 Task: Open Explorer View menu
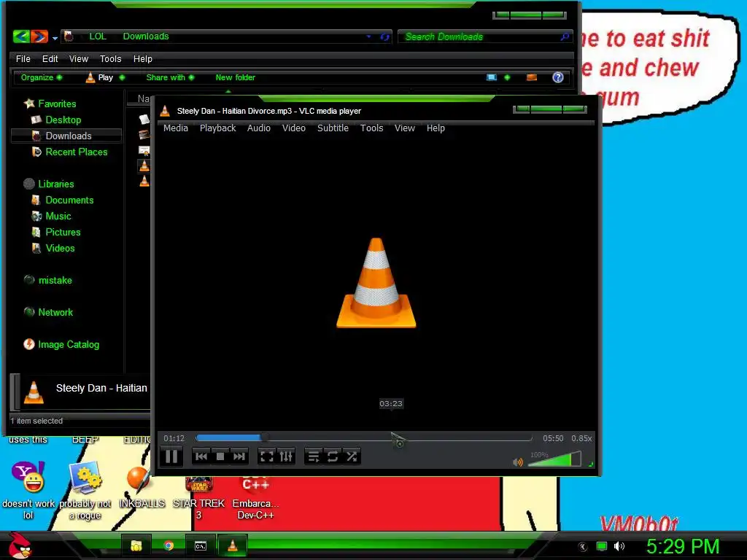[79, 58]
